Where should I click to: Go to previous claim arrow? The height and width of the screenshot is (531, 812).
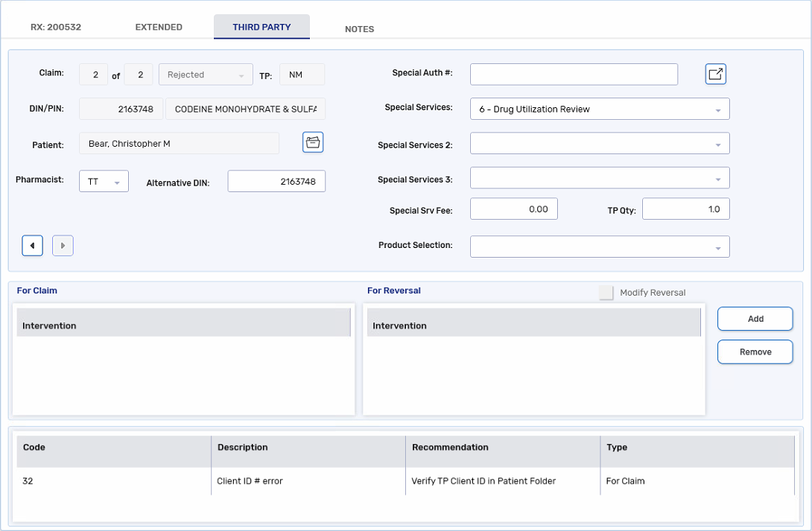tap(32, 246)
